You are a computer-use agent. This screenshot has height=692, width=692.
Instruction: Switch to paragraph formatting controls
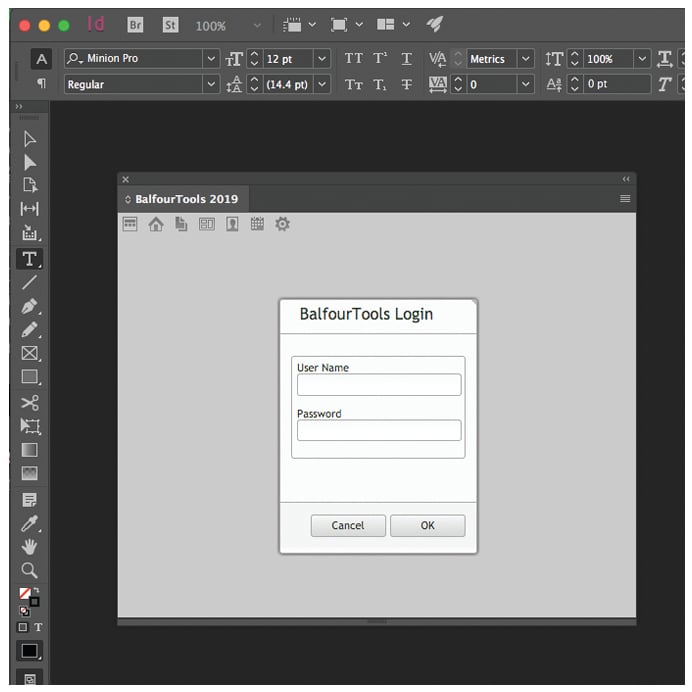click(41, 84)
